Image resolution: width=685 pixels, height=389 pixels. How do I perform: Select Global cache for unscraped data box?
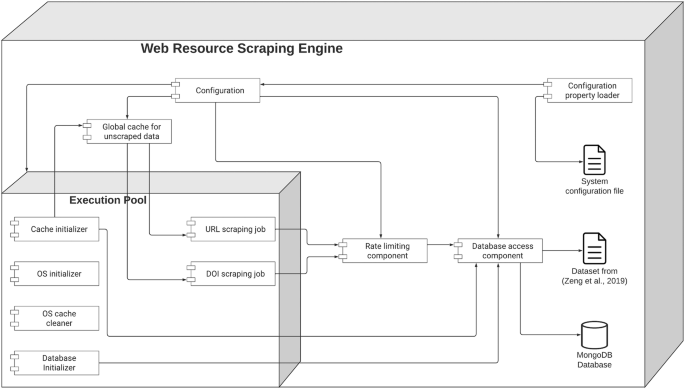click(x=127, y=131)
